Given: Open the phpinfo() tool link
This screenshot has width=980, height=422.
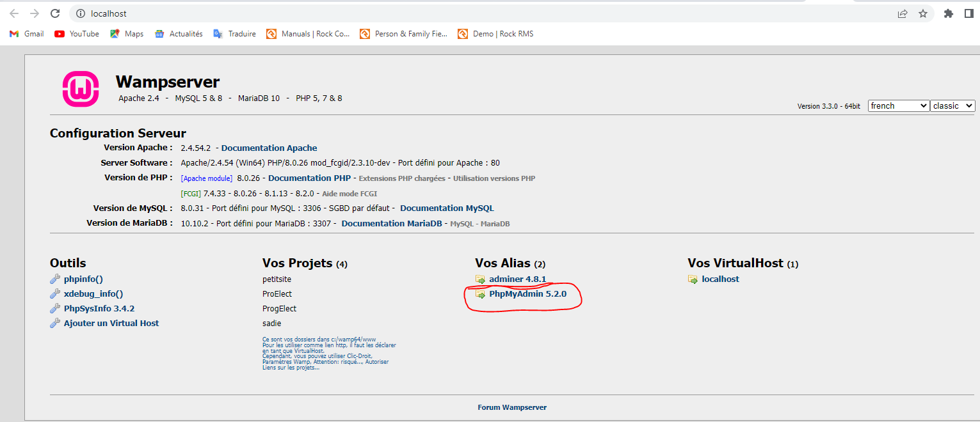Looking at the screenshot, I should click(83, 279).
